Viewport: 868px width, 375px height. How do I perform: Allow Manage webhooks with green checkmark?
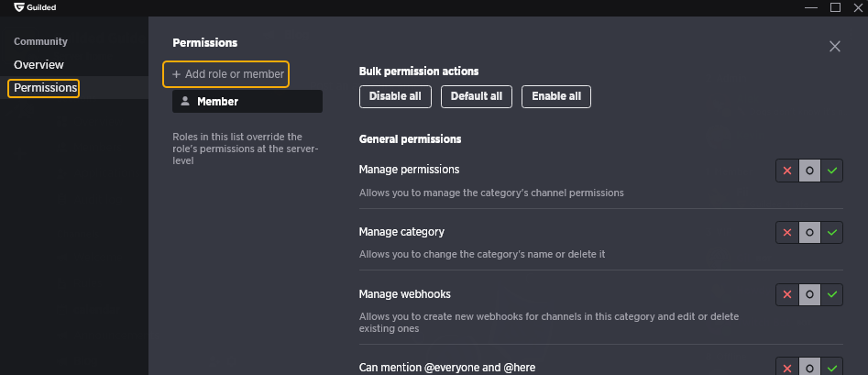(x=831, y=294)
